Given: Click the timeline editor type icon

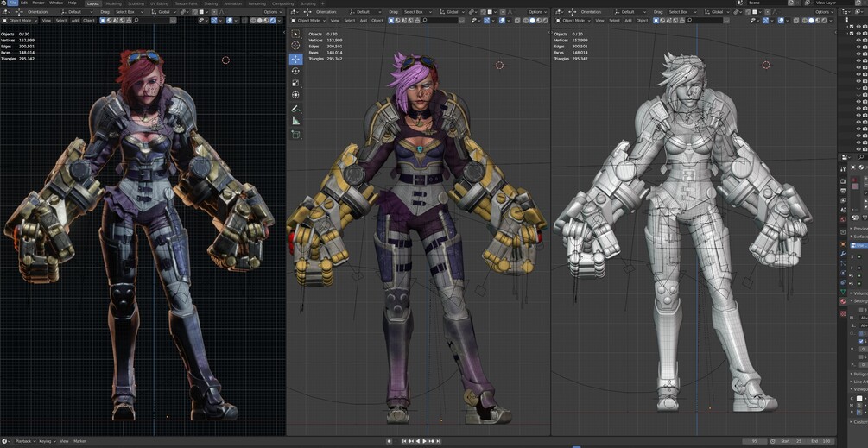Looking at the screenshot, I should 5,441.
